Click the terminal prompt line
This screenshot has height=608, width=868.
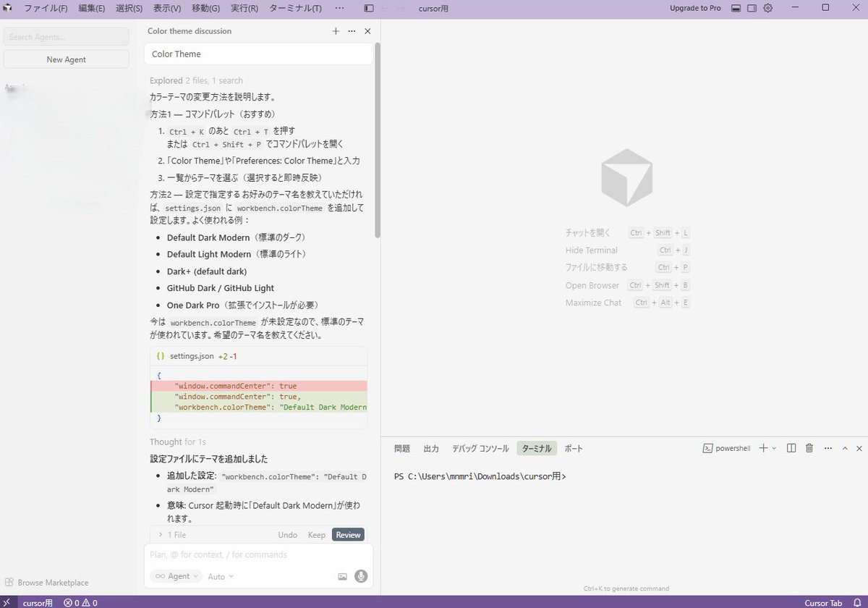(x=480, y=477)
